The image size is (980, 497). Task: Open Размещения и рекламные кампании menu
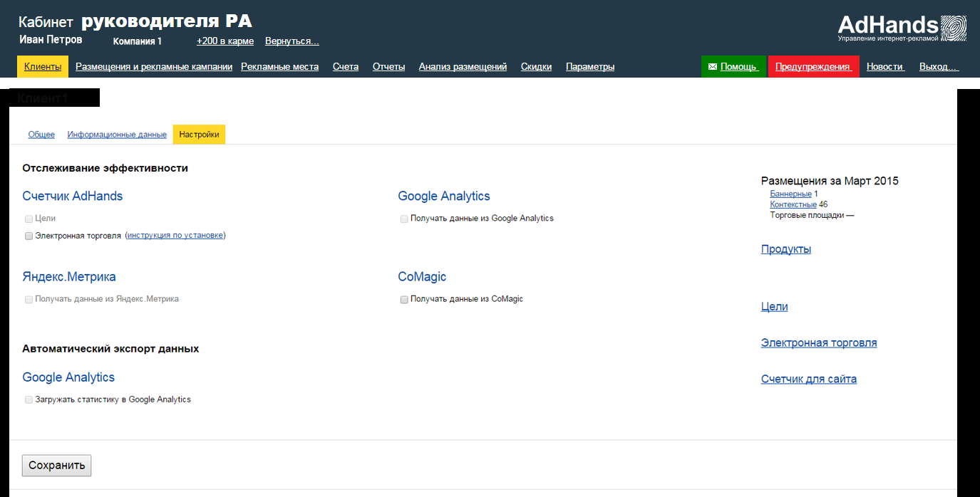point(154,67)
